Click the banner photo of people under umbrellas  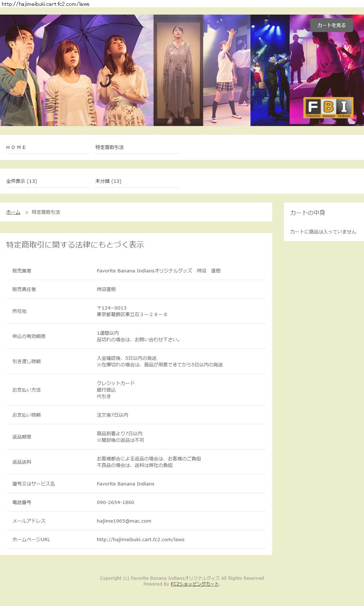[x=76, y=70]
